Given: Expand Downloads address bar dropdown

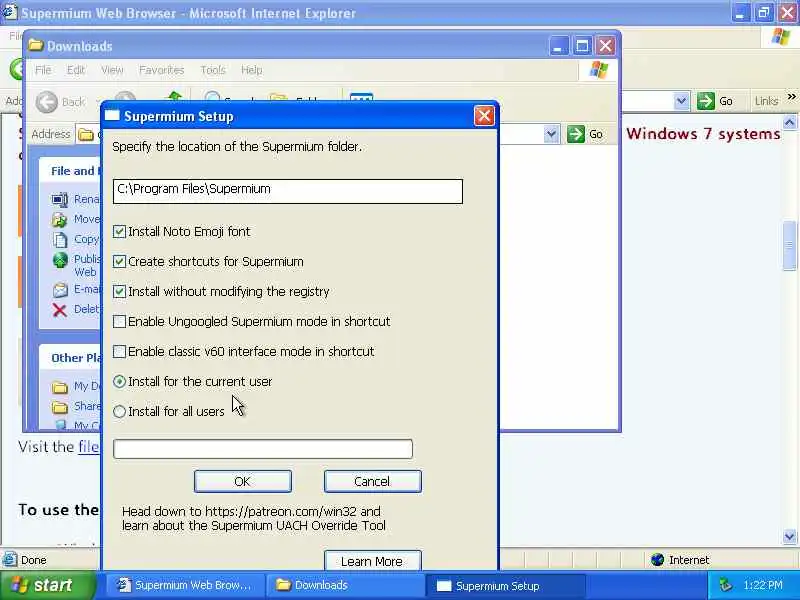Looking at the screenshot, I should [551, 135].
